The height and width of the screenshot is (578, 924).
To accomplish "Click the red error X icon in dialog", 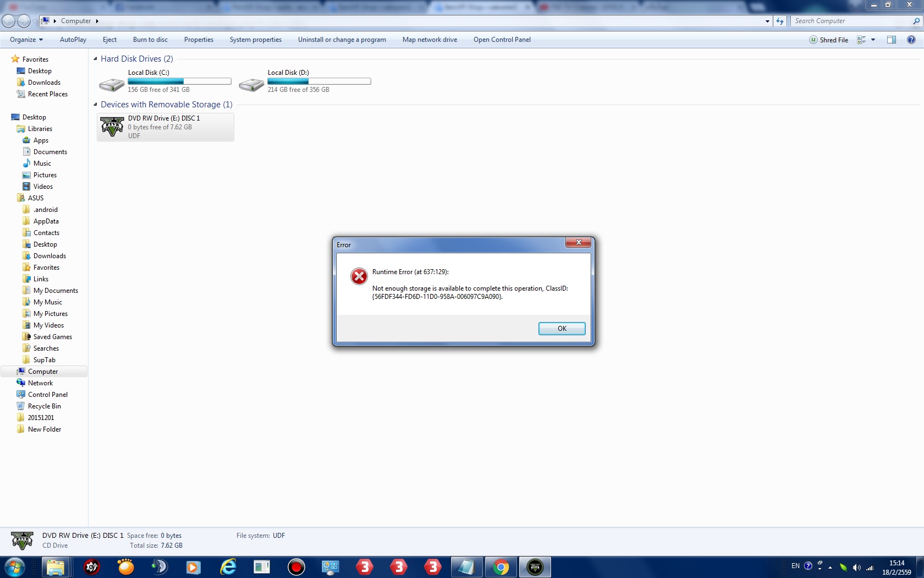I will [359, 276].
